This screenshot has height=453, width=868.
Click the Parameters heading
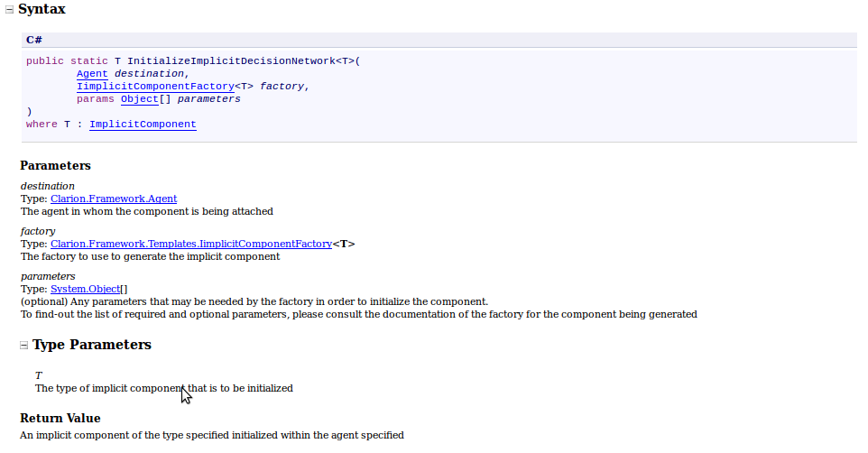pos(56,166)
